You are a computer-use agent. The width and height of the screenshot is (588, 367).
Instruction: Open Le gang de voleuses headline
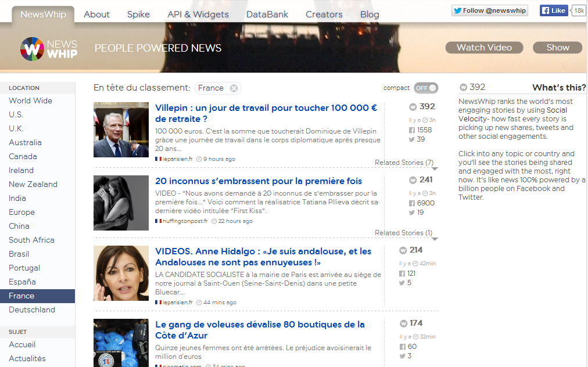(x=260, y=330)
